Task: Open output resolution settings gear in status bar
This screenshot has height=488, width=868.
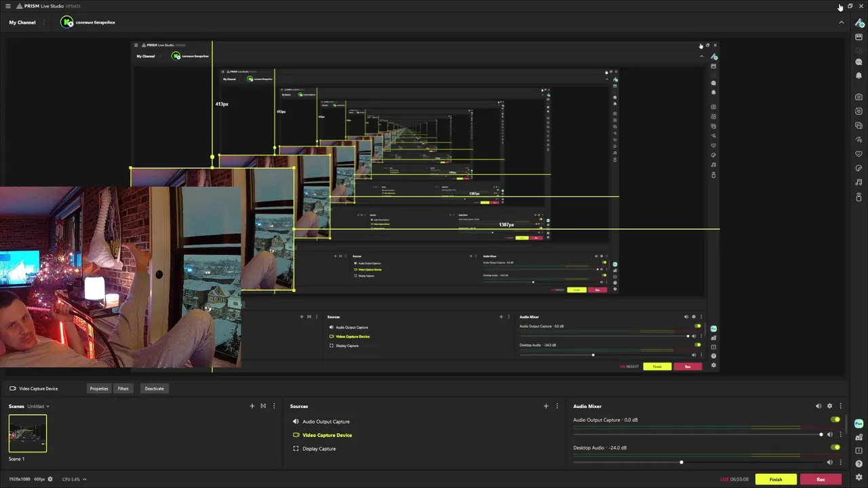Action: click(50, 479)
